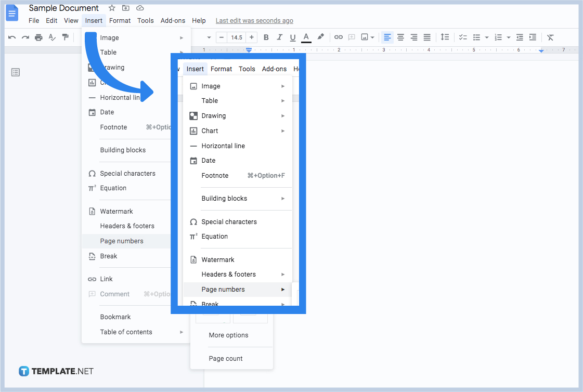Screen dimensions: 583x392
Task: Click the Print icon in the toolbar
Action: (38, 37)
